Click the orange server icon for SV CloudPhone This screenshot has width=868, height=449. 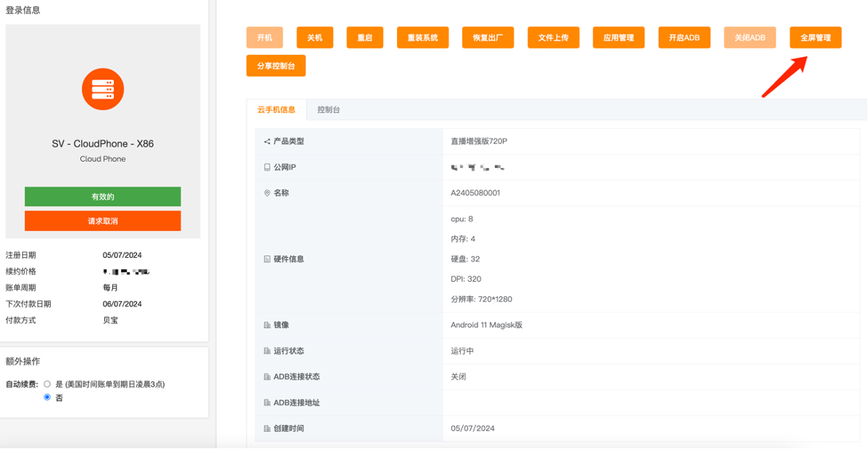tap(103, 89)
